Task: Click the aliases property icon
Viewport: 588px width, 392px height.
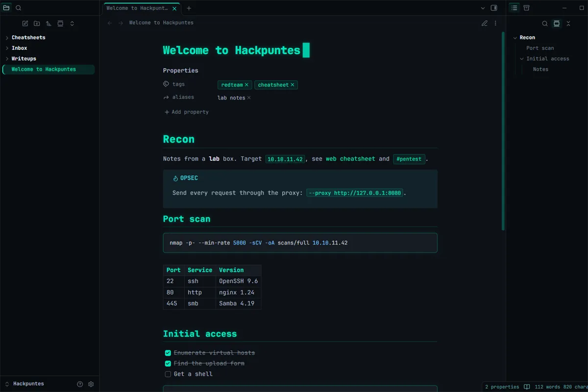Action: click(x=166, y=98)
